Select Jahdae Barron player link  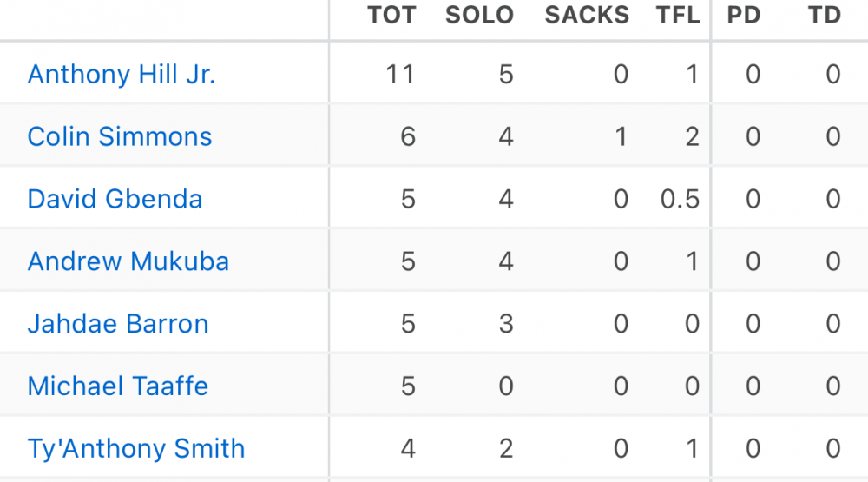point(118,325)
